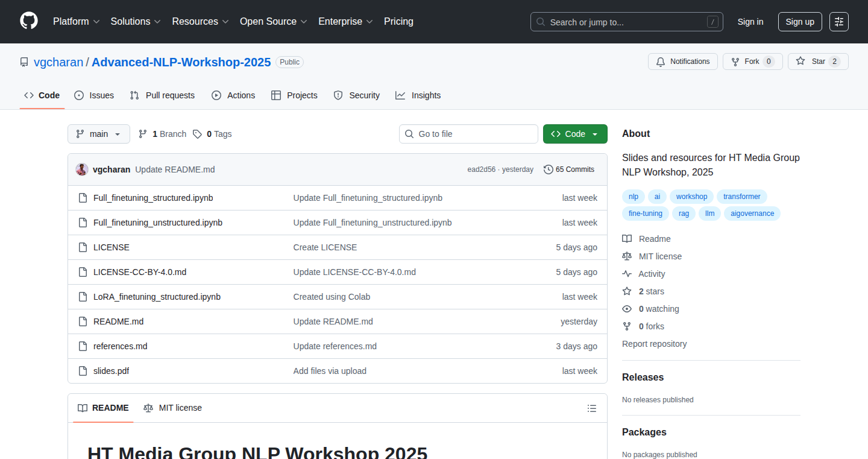Expand the Resources menu
This screenshot has width=868, height=459.
[200, 21]
